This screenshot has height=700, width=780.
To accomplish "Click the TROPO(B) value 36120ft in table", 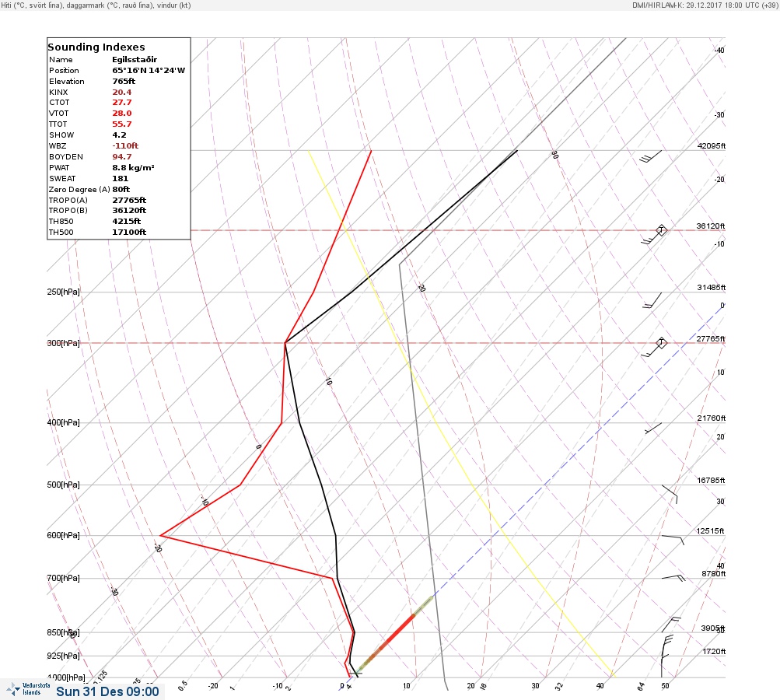I will [129, 211].
